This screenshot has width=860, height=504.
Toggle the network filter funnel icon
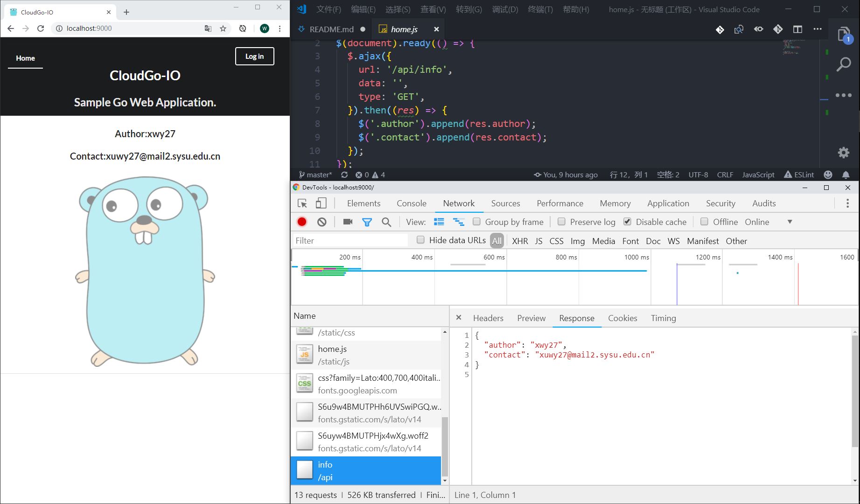tap(367, 222)
